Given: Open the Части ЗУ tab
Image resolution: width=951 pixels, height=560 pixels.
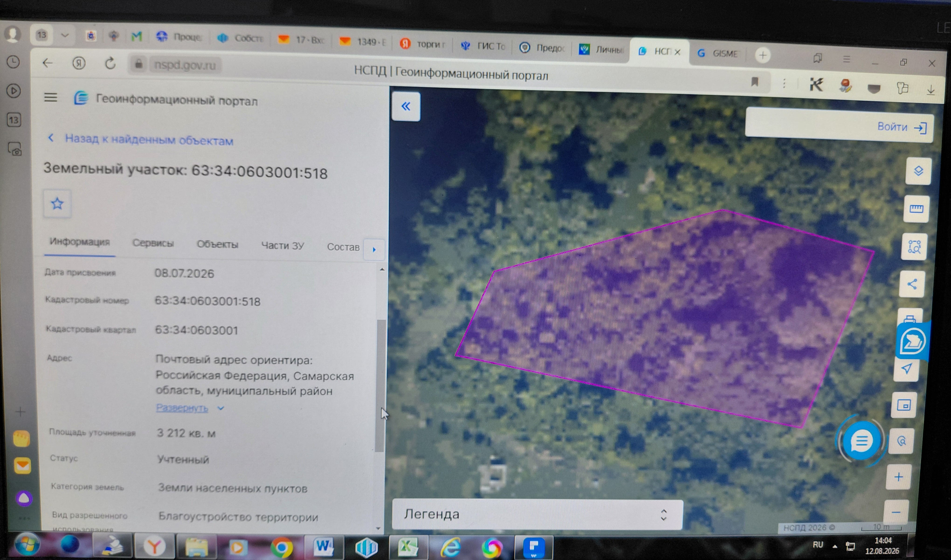Looking at the screenshot, I should (283, 246).
